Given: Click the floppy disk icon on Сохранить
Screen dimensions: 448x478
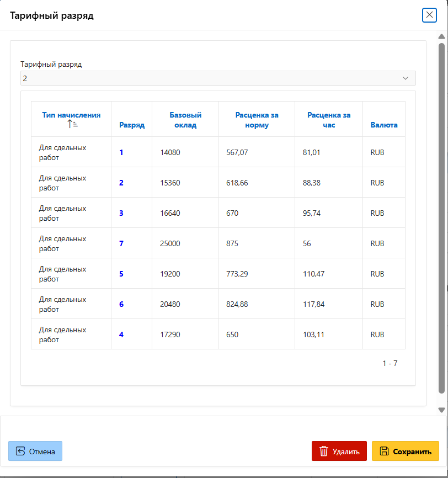Looking at the screenshot, I should coord(384,451).
